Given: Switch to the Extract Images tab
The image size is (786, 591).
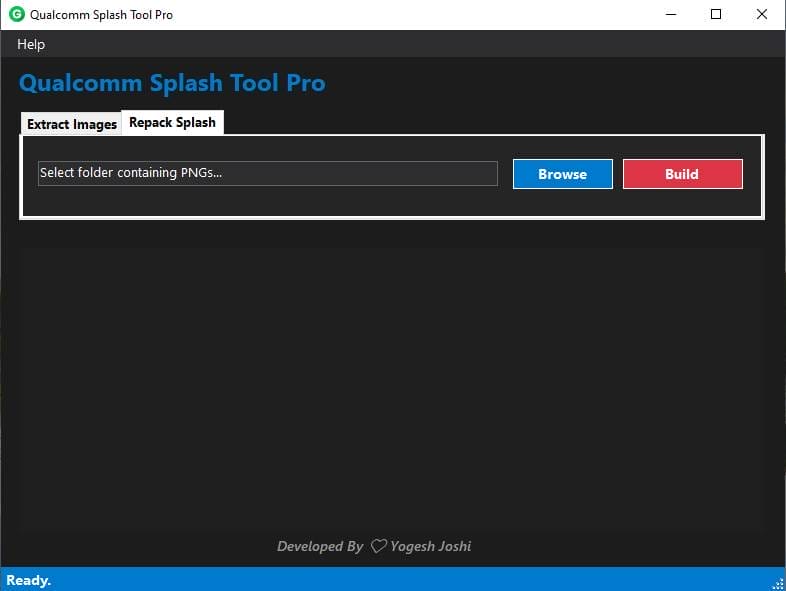Looking at the screenshot, I should click(x=71, y=124).
